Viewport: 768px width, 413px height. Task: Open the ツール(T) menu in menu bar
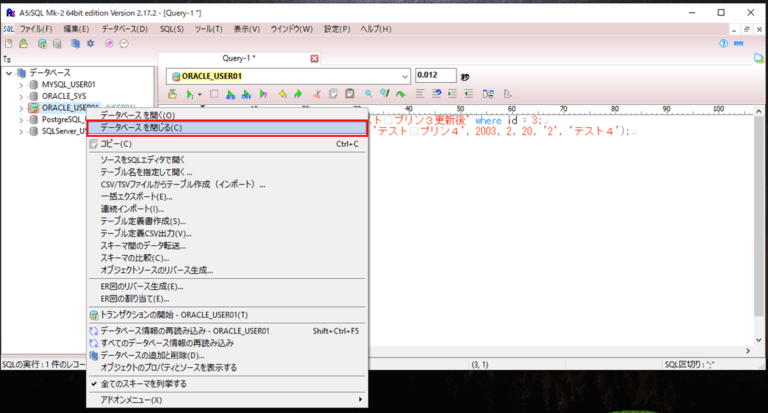tap(208, 29)
